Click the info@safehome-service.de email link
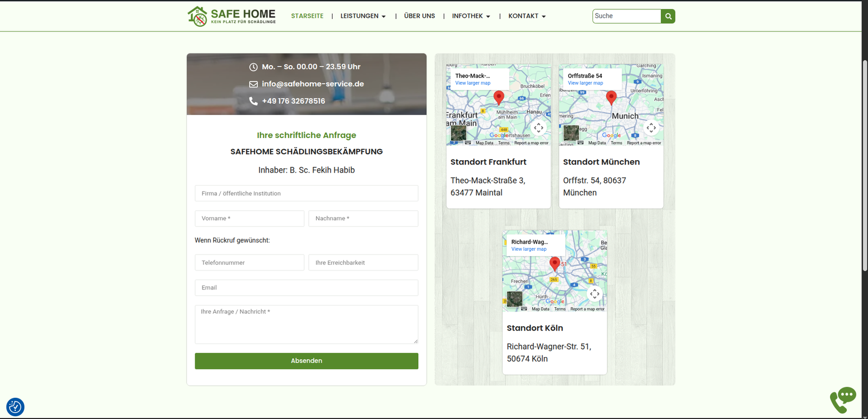Screen dimensions: 868x419 coord(312,84)
